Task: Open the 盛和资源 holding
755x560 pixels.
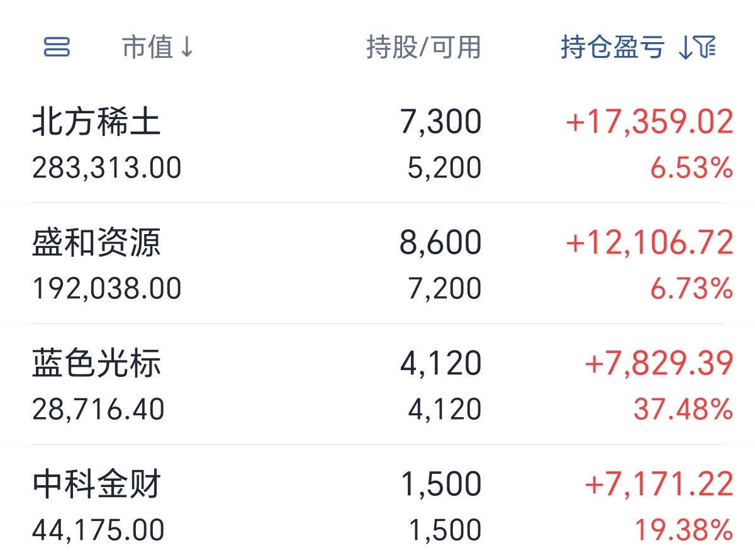Action: click(x=377, y=264)
